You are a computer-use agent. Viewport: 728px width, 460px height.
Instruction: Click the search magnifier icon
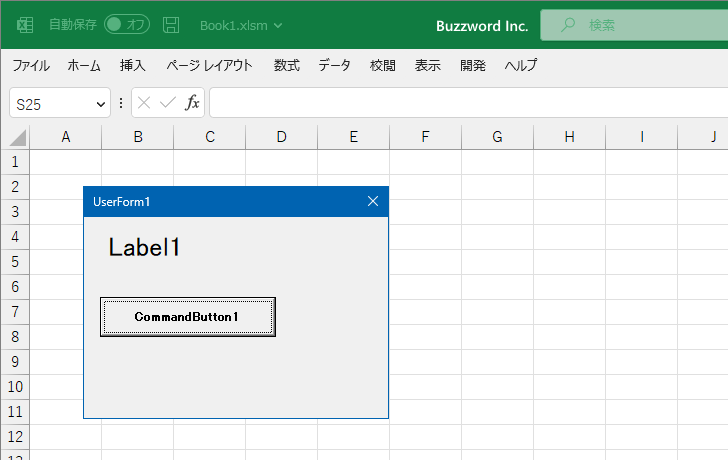(568, 25)
